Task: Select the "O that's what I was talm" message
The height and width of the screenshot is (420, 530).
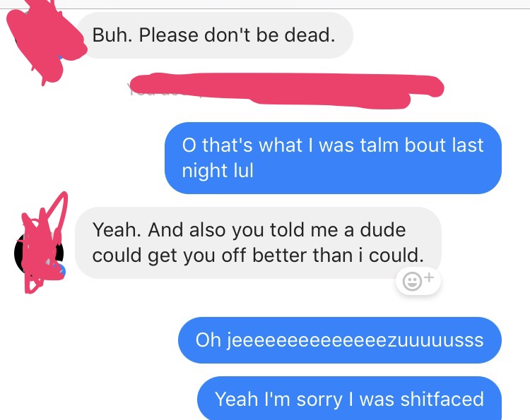Action: click(x=333, y=158)
